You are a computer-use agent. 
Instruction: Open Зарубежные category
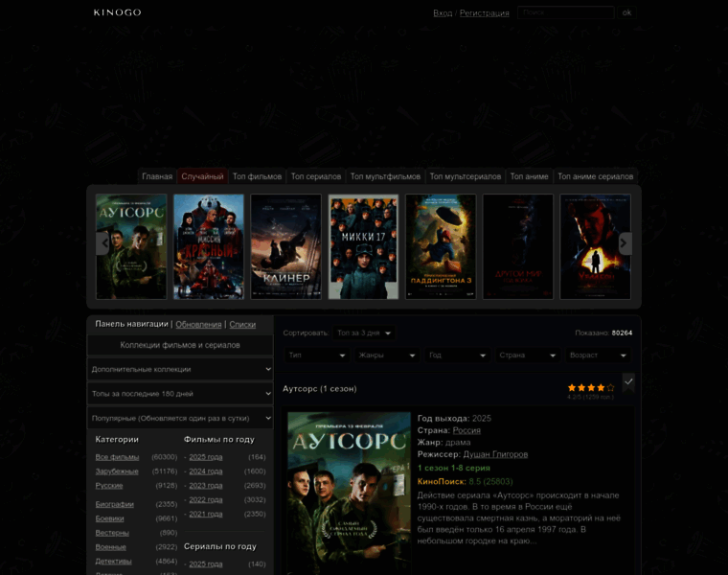(117, 471)
